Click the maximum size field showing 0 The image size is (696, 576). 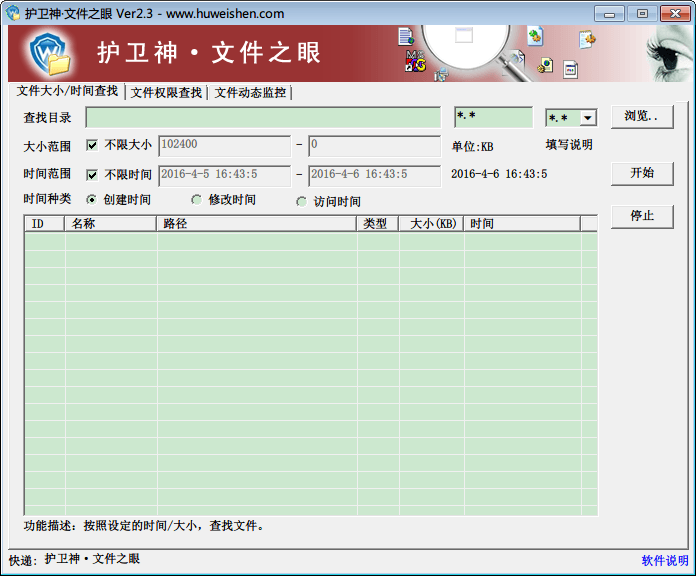[375, 146]
